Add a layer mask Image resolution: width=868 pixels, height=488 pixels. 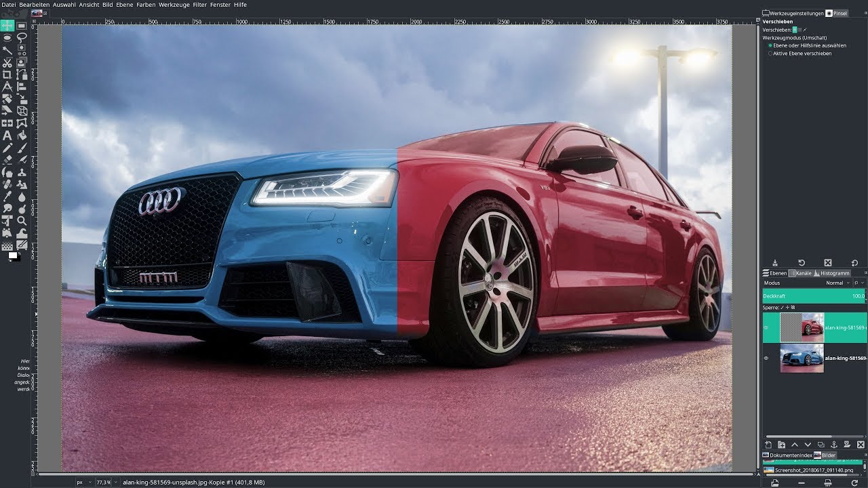[x=847, y=445]
